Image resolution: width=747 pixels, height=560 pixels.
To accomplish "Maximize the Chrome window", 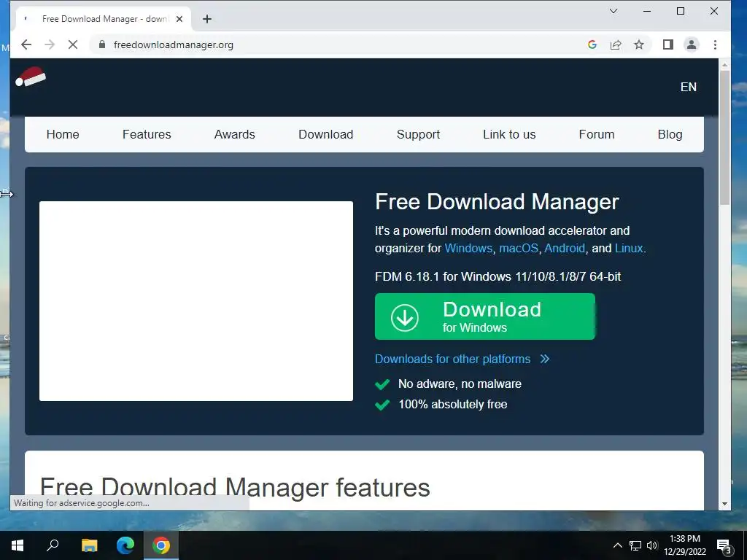I will click(681, 11).
